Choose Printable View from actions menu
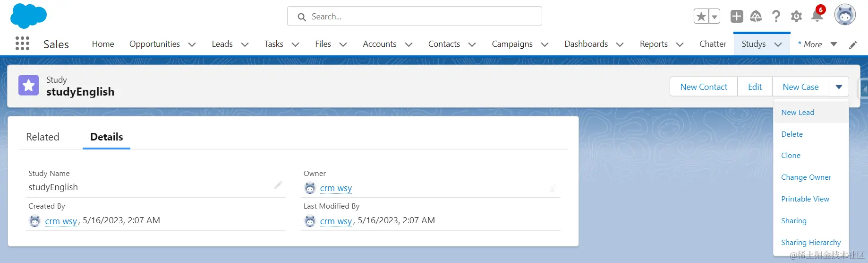This screenshot has height=263, width=868. 811,199
